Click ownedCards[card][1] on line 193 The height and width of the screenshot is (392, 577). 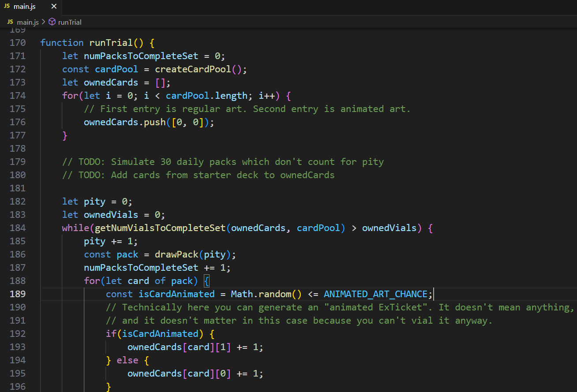(x=179, y=347)
